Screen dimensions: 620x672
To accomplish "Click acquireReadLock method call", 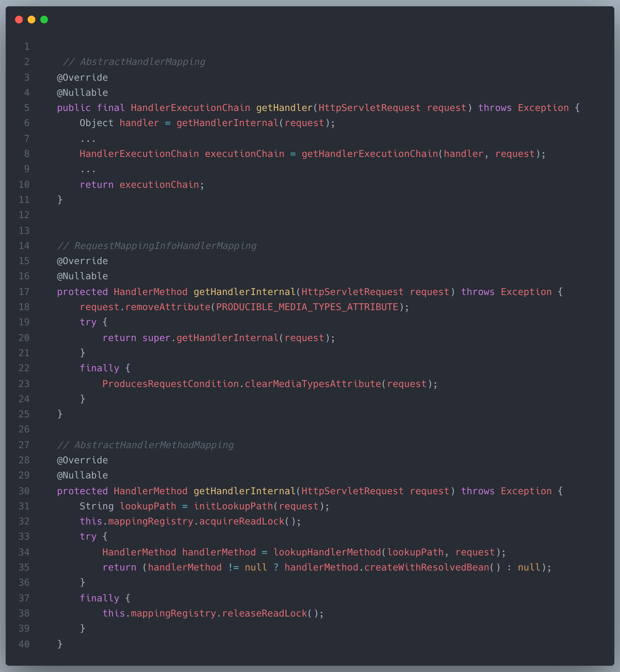I will 242,521.
